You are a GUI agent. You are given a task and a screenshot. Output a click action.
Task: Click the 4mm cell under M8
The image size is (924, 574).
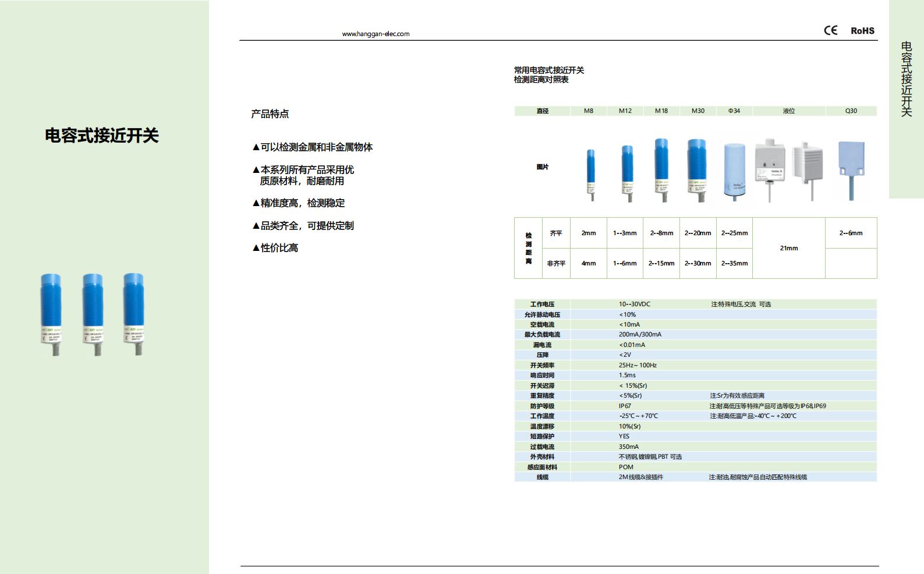click(589, 263)
